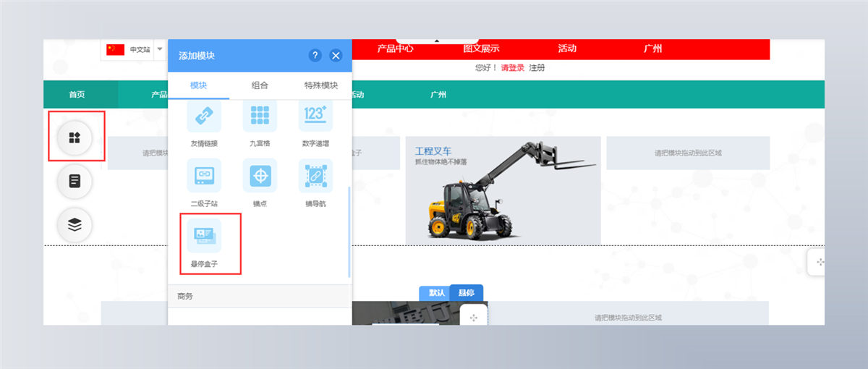Switch to the 组合 tab

pyautogui.click(x=260, y=85)
